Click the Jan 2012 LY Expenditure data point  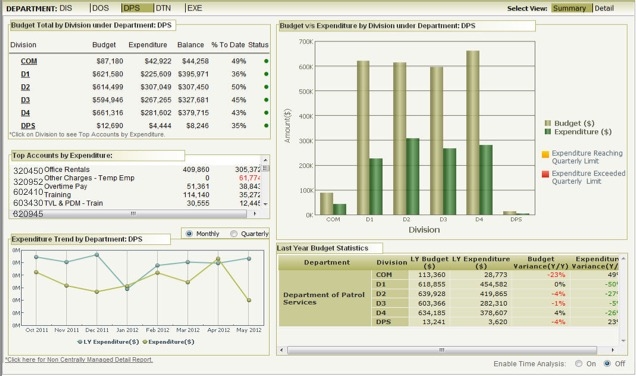pyautogui.click(x=127, y=289)
